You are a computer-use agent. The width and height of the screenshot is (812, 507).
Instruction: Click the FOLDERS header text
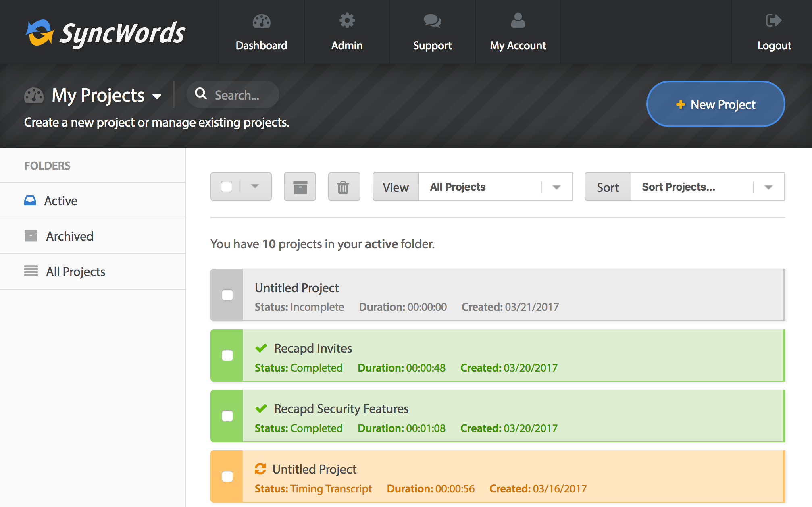tap(47, 166)
